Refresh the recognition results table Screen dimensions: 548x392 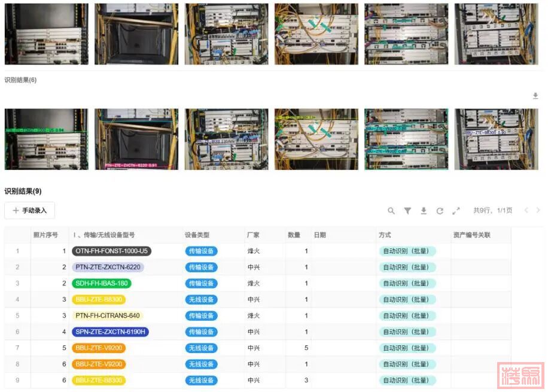click(x=440, y=211)
